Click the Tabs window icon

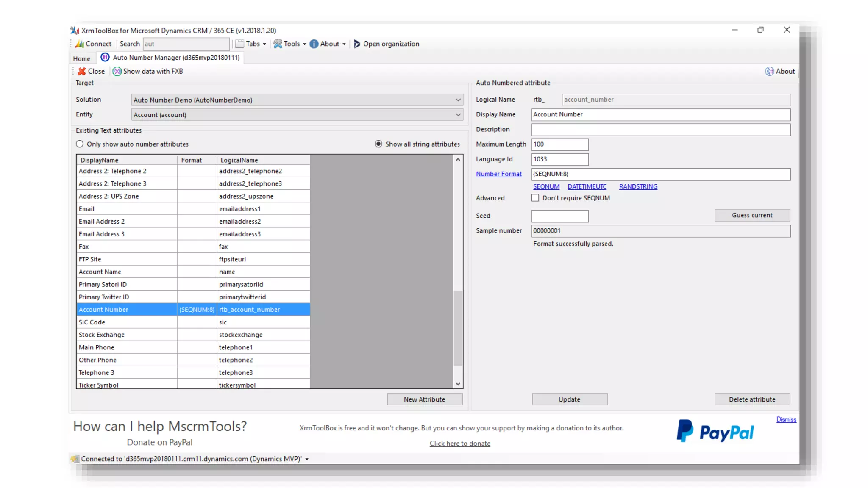(x=240, y=44)
